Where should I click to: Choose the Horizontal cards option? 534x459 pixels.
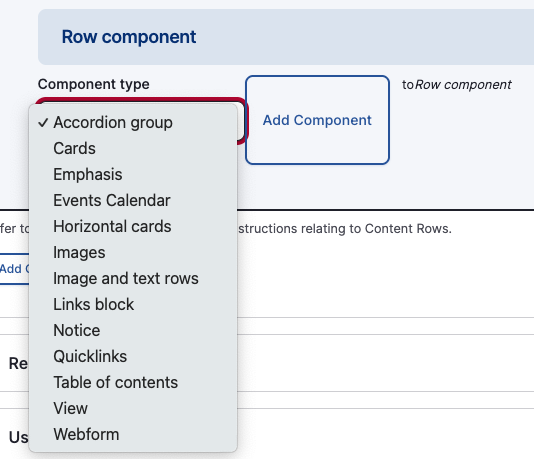(x=133, y=226)
